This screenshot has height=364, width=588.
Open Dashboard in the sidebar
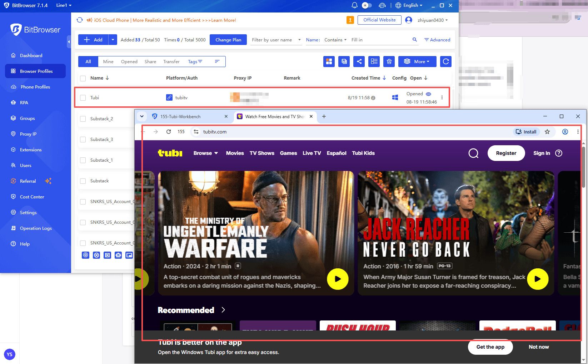31,55
